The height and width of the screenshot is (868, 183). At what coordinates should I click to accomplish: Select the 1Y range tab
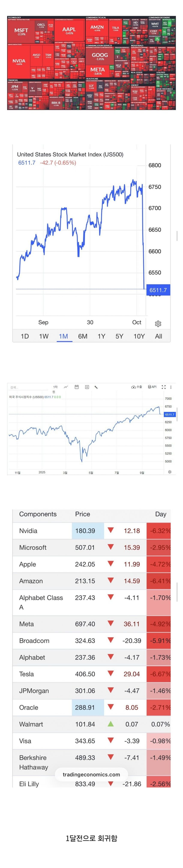(101, 336)
